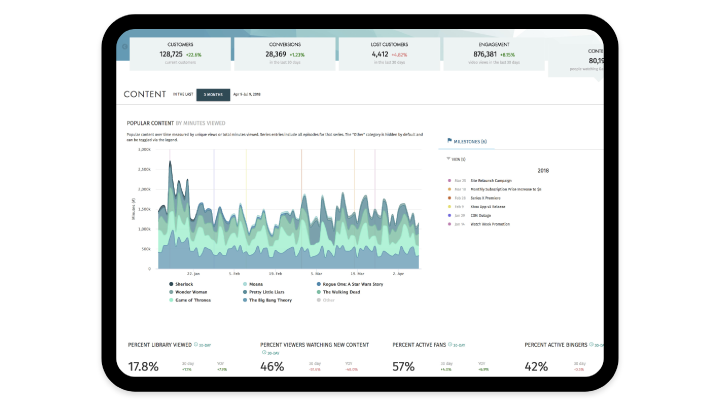The width and height of the screenshot is (720, 412).
Task: Open the 3 Months time range selector
Action: click(x=213, y=94)
